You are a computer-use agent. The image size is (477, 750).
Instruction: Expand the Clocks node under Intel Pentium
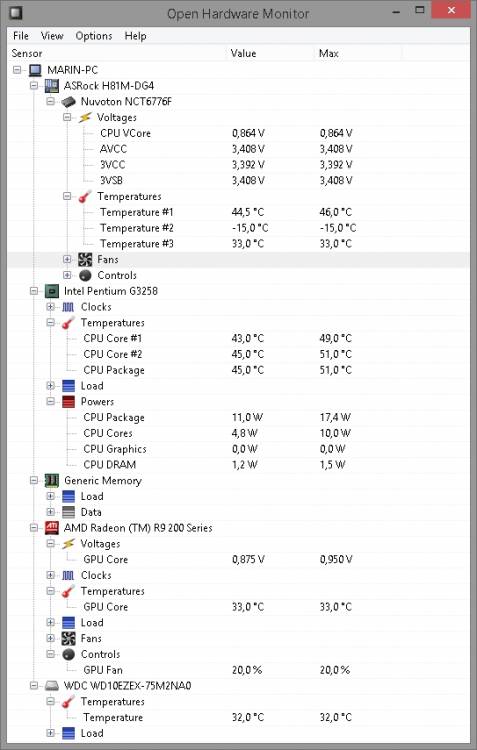[50, 307]
